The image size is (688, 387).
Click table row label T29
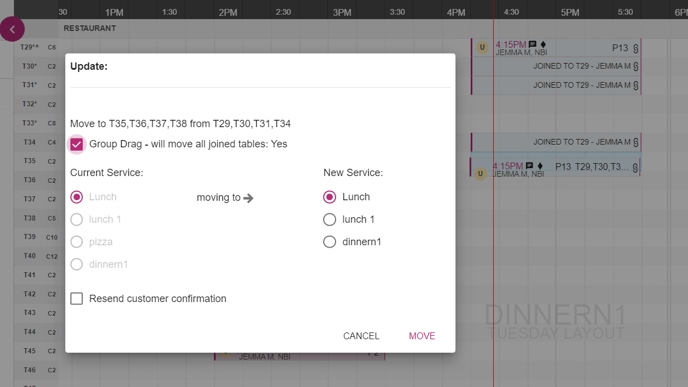[x=29, y=47]
